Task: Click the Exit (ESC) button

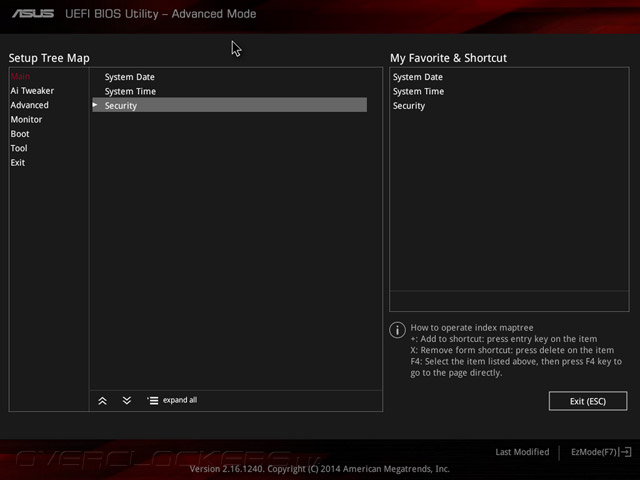Action: pos(588,401)
